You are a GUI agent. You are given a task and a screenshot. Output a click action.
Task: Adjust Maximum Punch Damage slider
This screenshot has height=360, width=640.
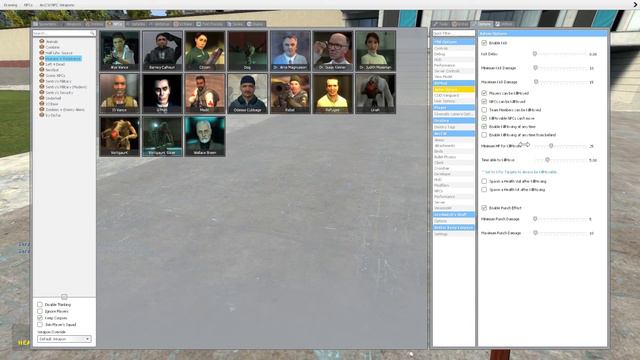536,233
